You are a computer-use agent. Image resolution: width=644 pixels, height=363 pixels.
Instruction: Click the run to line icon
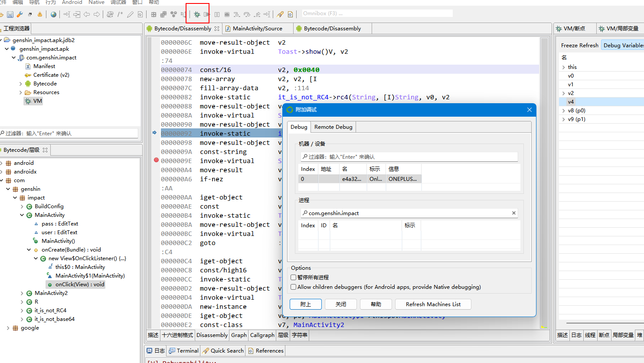267,14
